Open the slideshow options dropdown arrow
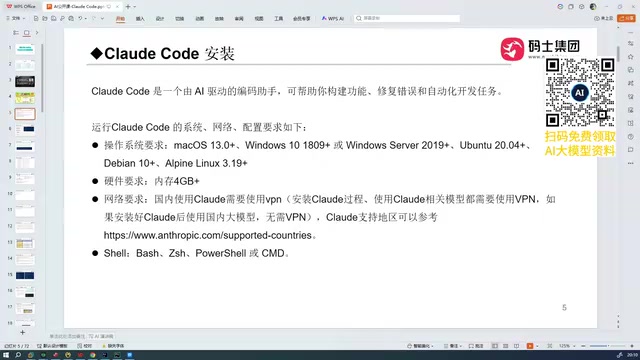 coord(537,346)
